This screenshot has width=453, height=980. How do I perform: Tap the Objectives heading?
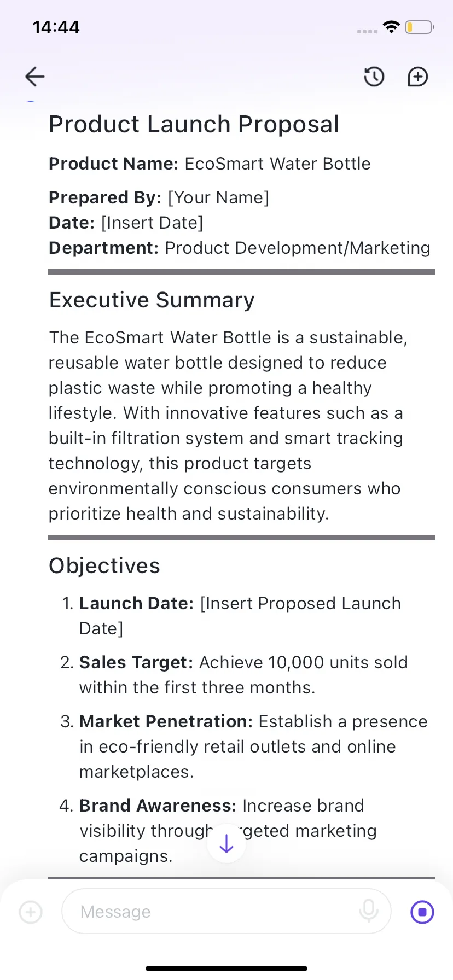104,565
